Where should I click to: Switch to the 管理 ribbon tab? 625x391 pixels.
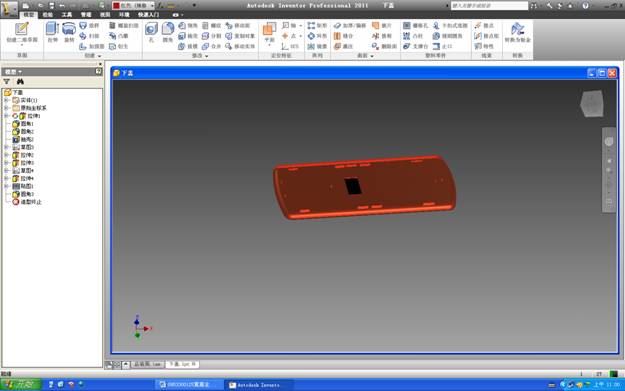[86, 15]
